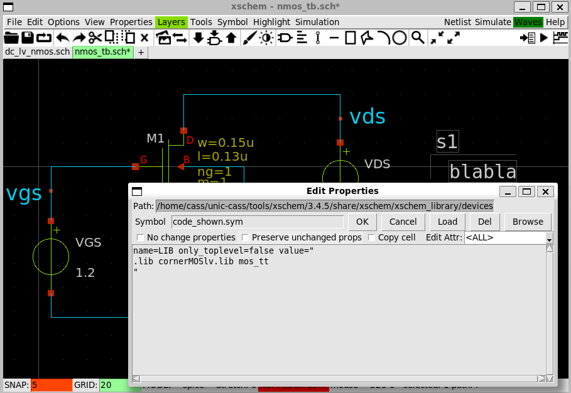Open the Layers menu
The width and height of the screenshot is (571, 393).
click(171, 22)
